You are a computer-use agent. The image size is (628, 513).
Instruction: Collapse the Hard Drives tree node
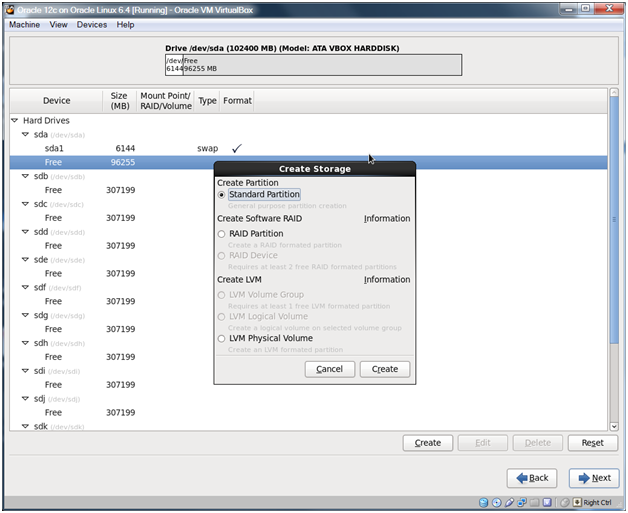[x=15, y=120]
